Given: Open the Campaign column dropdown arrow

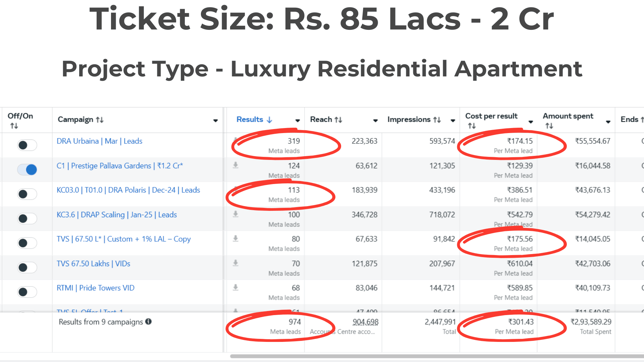Looking at the screenshot, I should coord(215,121).
